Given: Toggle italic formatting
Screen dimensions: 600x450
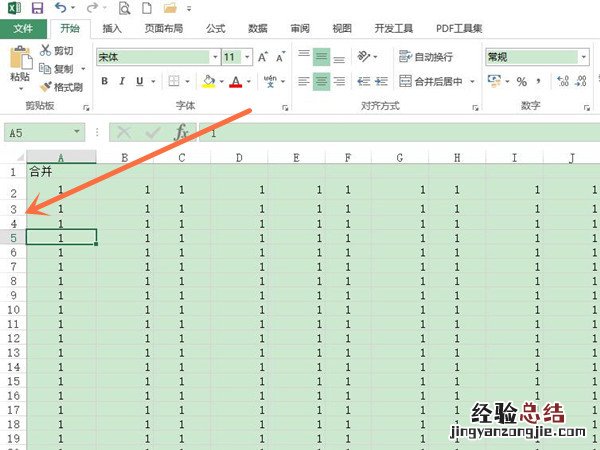Looking at the screenshot, I should 121,82.
